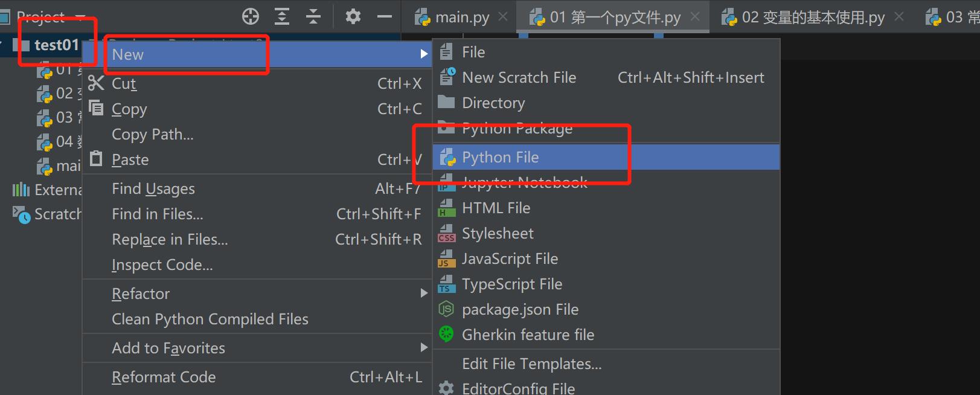Select Add to Favorites entry
This screenshot has width=980, height=395.
(257, 348)
